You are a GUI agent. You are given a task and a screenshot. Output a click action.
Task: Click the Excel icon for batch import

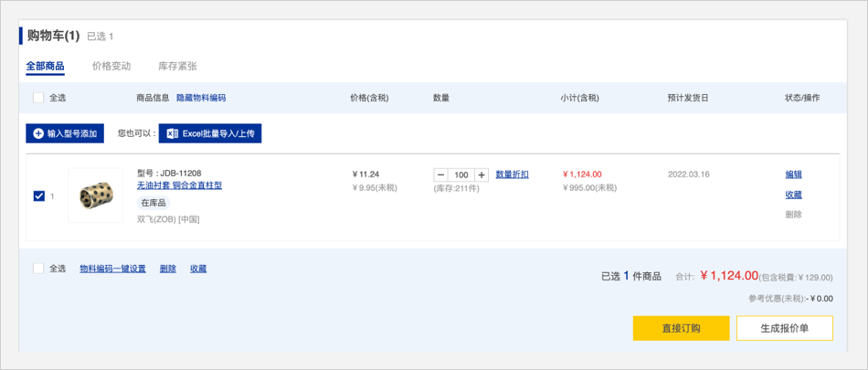(x=172, y=133)
